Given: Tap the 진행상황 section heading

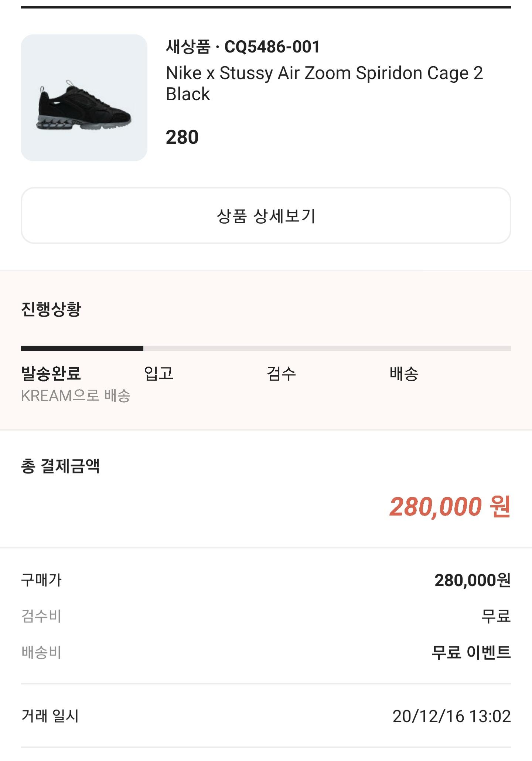Looking at the screenshot, I should (x=51, y=309).
